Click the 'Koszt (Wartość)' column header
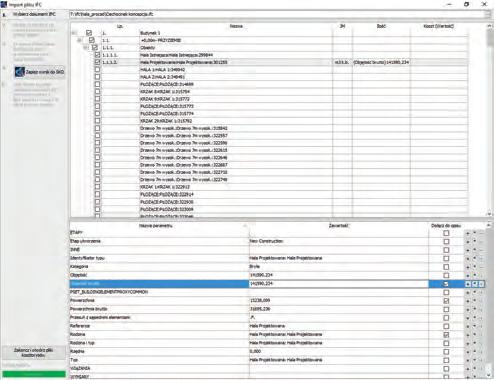The height and width of the screenshot is (380, 494). tap(439, 26)
